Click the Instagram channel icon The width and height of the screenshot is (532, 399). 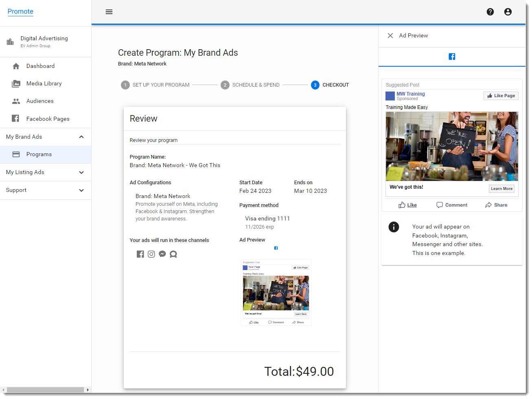[151, 254]
